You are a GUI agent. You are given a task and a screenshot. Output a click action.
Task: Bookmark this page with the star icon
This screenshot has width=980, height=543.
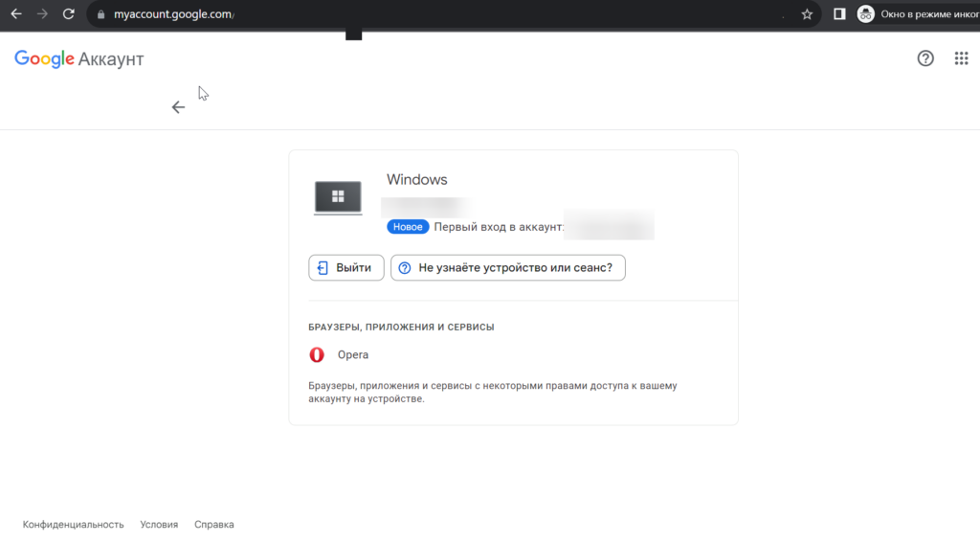(807, 13)
